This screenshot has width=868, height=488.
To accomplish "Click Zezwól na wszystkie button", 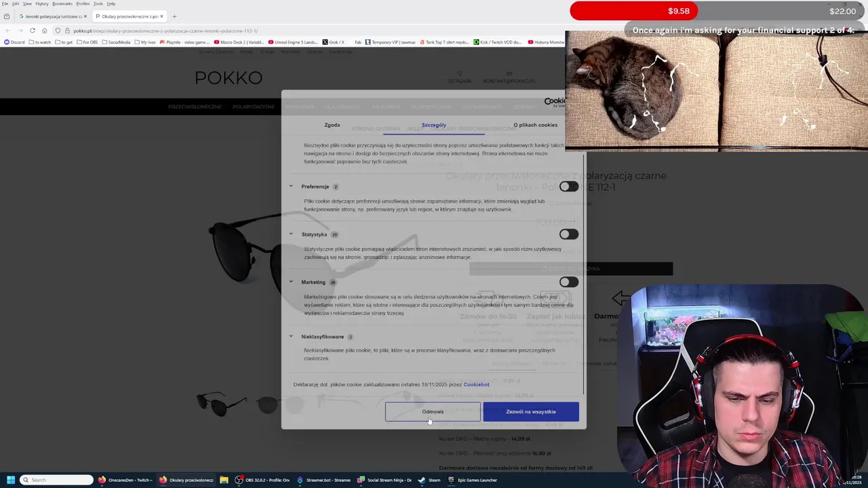I will (x=531, y=411).
